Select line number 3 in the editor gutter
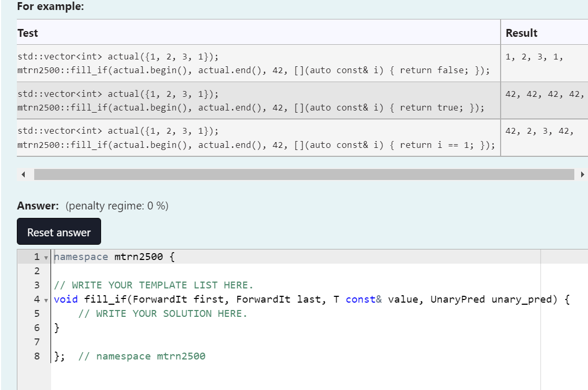This screenshot has height=390, width=588. coord(36,285)
